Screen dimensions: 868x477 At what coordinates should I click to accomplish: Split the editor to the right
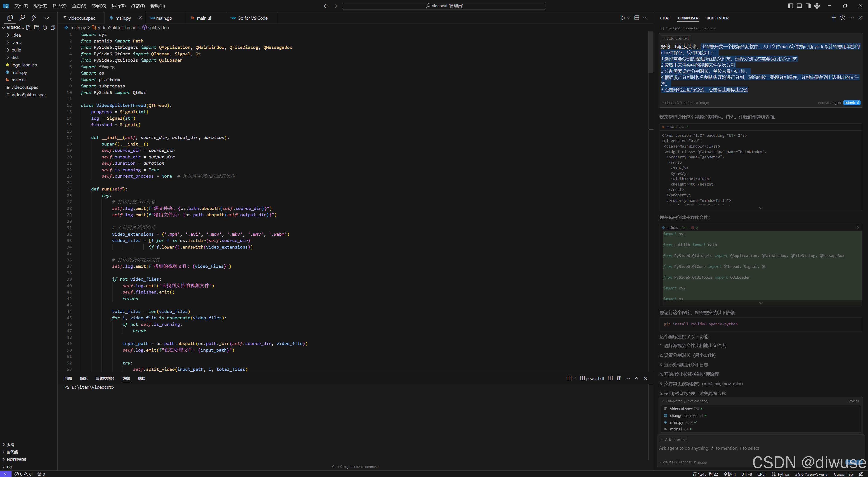click(x=636, y=18)
